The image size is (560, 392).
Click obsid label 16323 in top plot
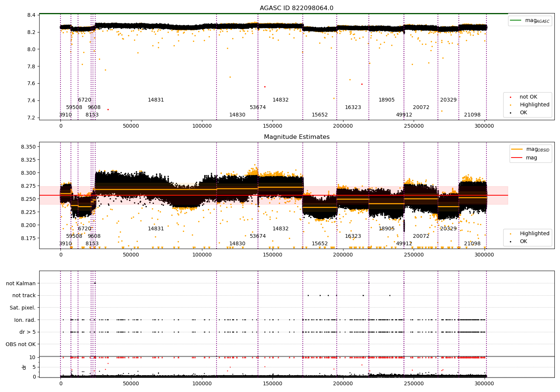tap(353, 108)
